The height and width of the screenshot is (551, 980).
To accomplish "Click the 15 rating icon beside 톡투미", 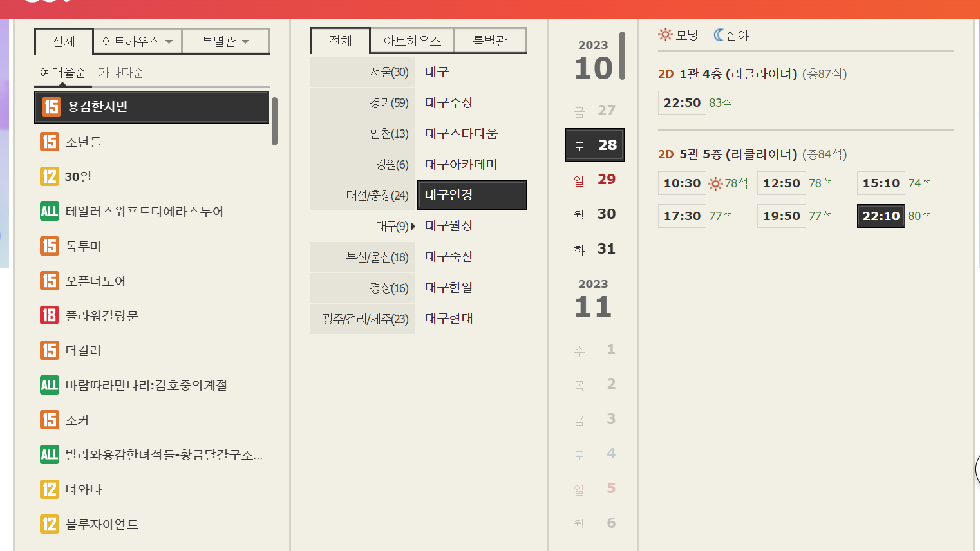I will tap(50, 246).
